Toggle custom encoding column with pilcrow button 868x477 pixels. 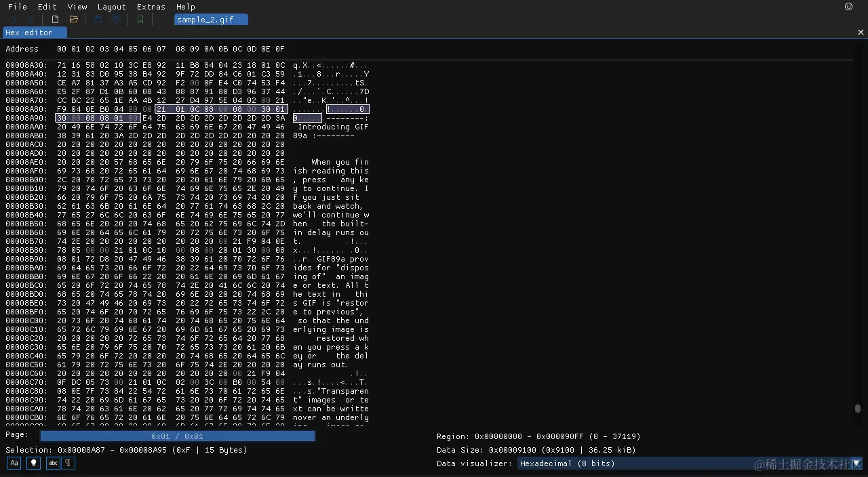[x=68, y=463]
